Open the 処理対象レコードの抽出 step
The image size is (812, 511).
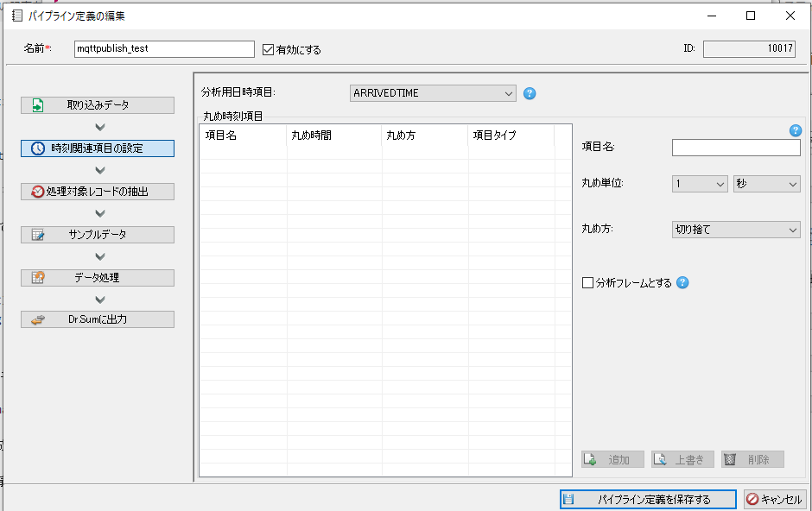click(x=98, y=192)
